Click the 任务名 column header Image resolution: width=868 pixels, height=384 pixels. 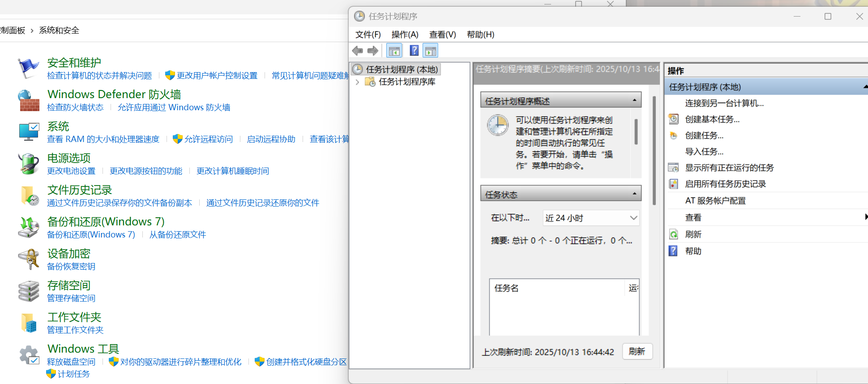(x=556, y=288)
